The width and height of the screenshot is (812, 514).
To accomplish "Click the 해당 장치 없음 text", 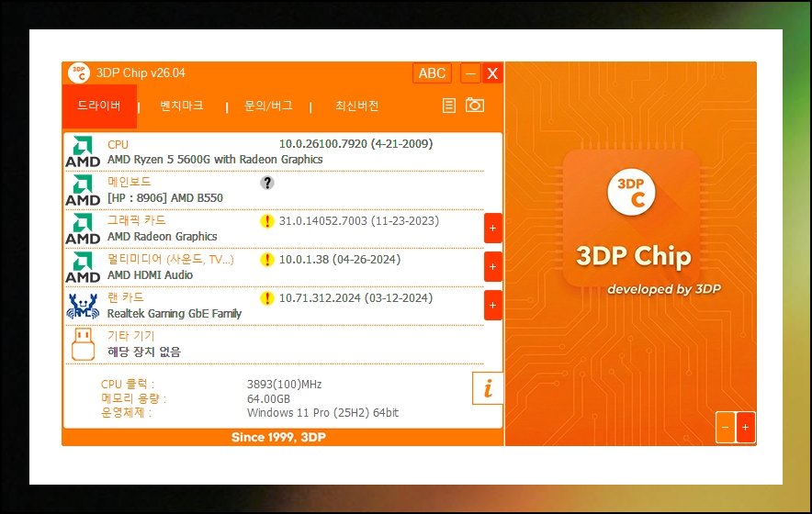I will click(144, 352).
